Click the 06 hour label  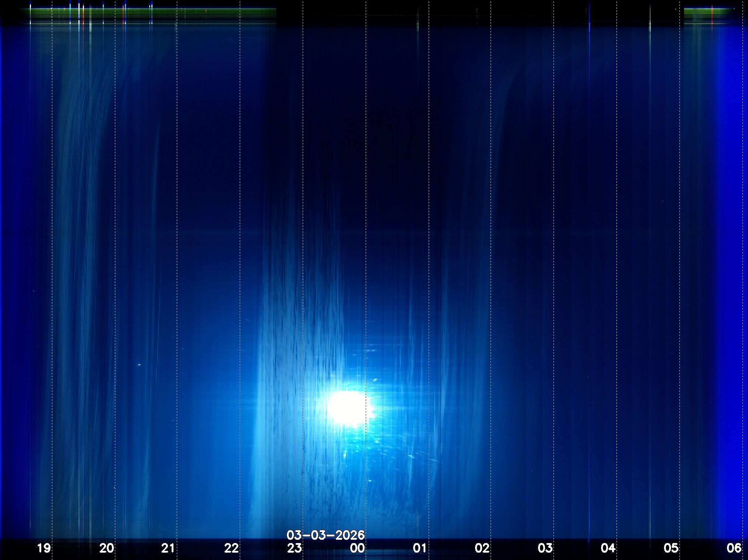click(x=734, y=548)
